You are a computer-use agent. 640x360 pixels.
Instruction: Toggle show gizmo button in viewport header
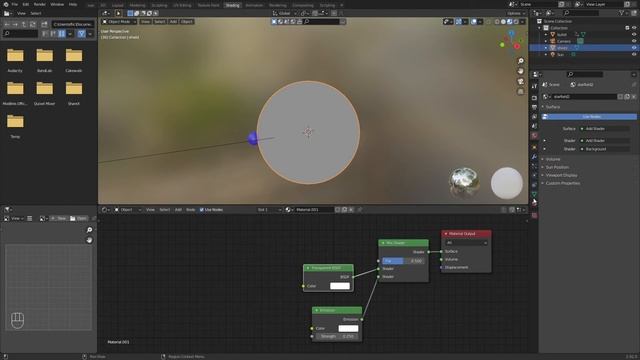point(459,22)
